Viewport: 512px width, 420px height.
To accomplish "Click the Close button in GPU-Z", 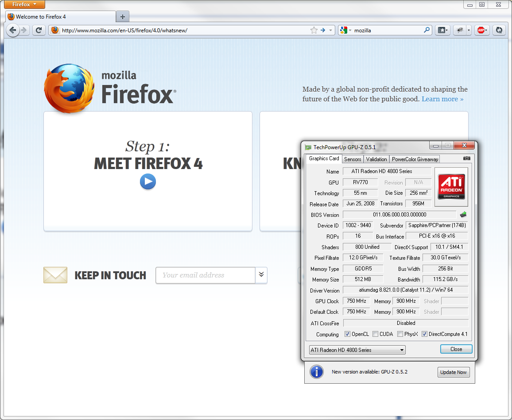I will pos(456,349).
